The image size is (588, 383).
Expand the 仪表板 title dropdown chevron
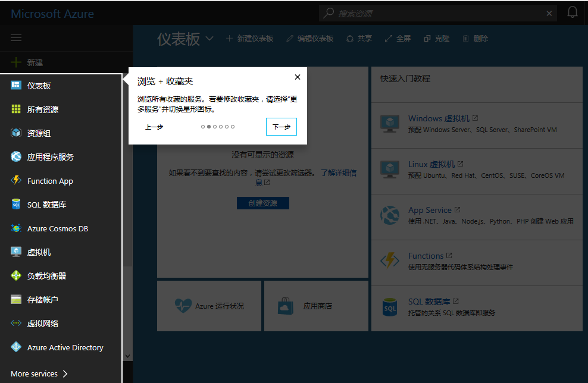pyautogui.click(x=209, y=39)
